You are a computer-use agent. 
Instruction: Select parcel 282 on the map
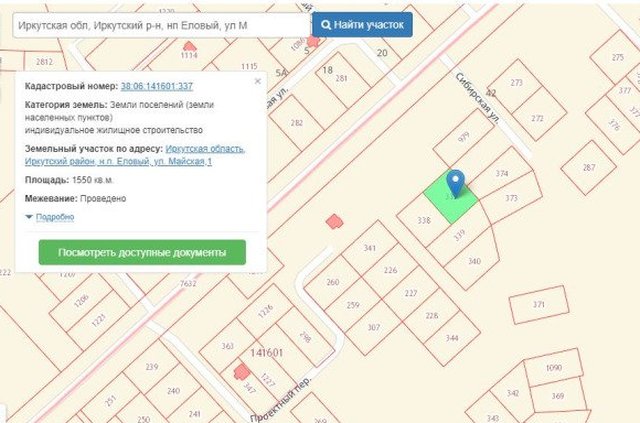point(297,122)
